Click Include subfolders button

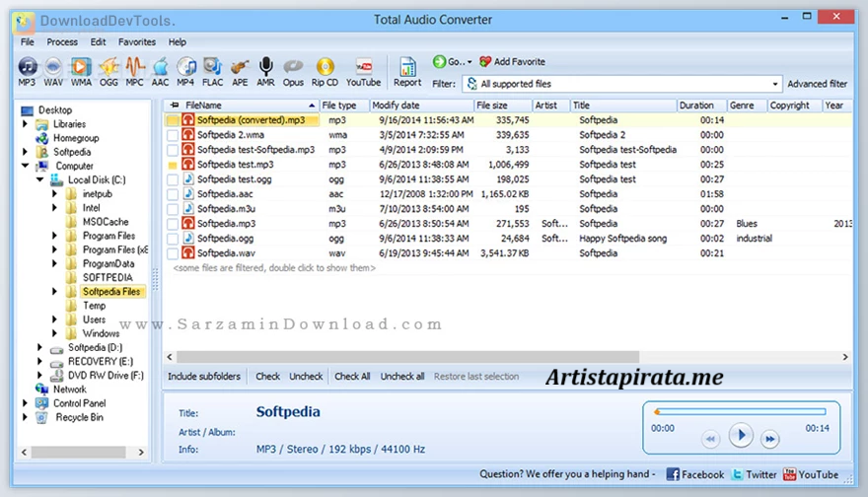pyautogui.click(x=204, y=377)
